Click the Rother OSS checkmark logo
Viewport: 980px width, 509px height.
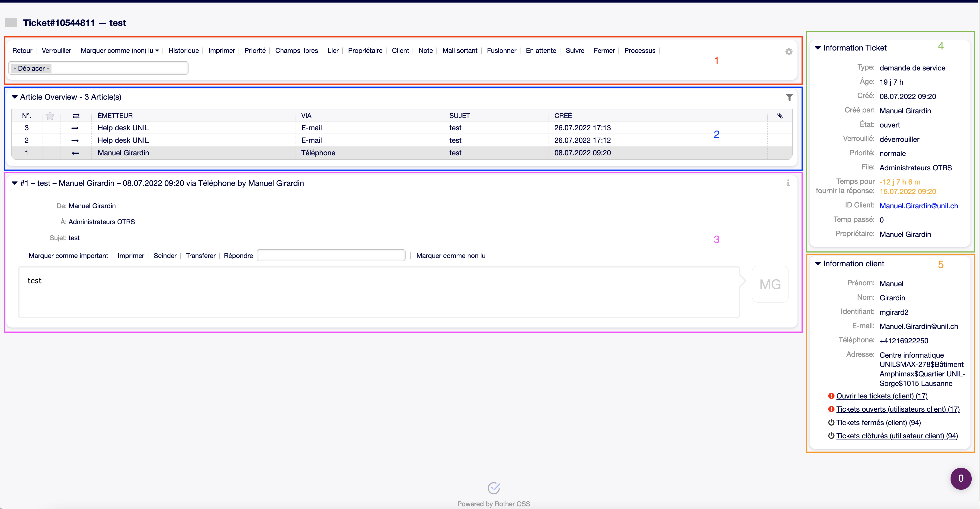493,488
